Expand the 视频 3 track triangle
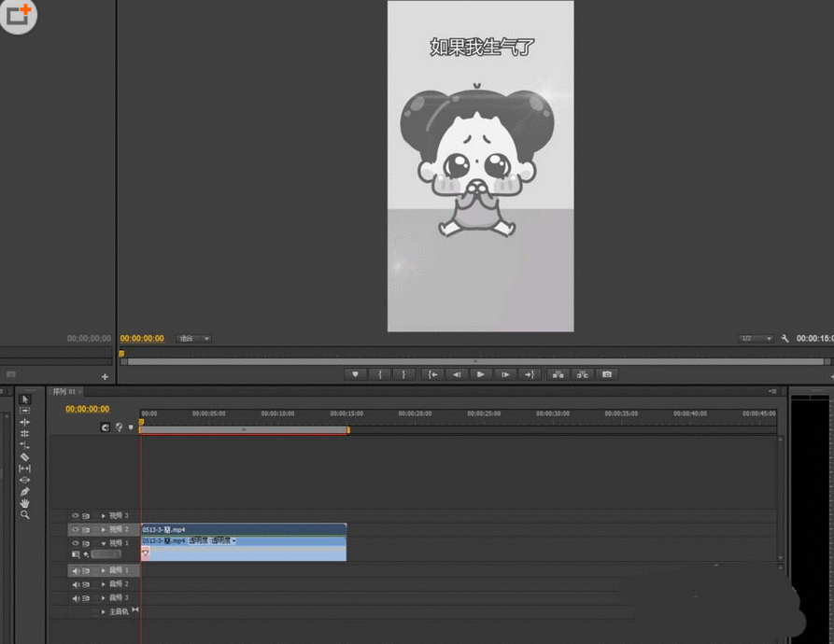The height and width of the screenshot is (644, 834). (x=104, y=515)
